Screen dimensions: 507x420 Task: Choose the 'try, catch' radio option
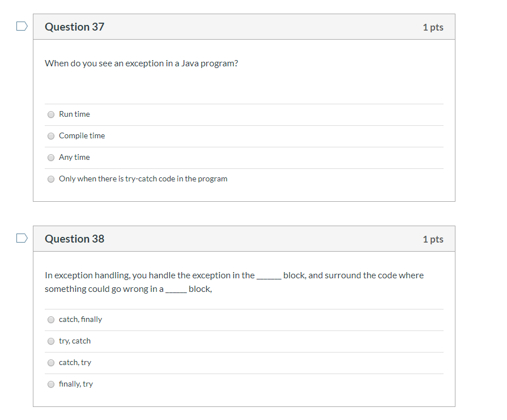51,341
